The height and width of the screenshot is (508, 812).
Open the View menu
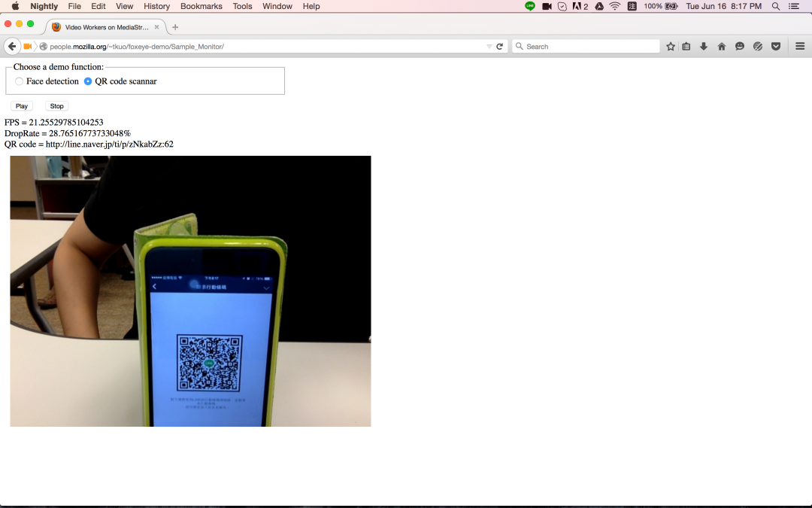[124, 6]
